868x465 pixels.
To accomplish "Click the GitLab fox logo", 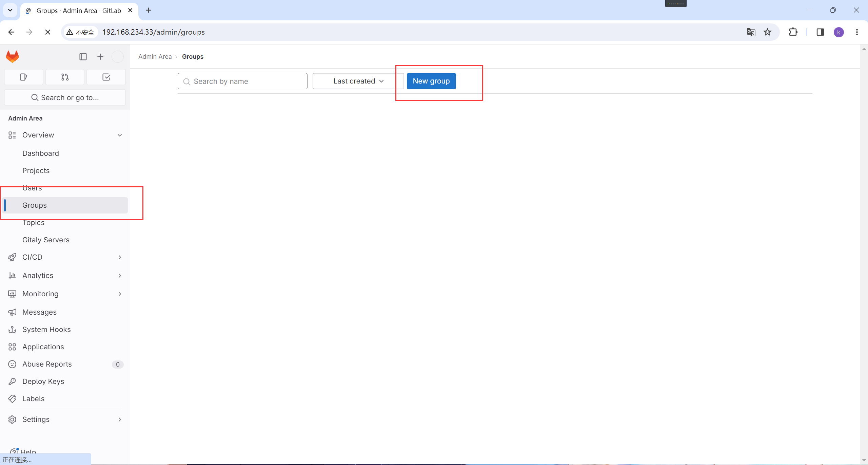I will pos(13,57).
